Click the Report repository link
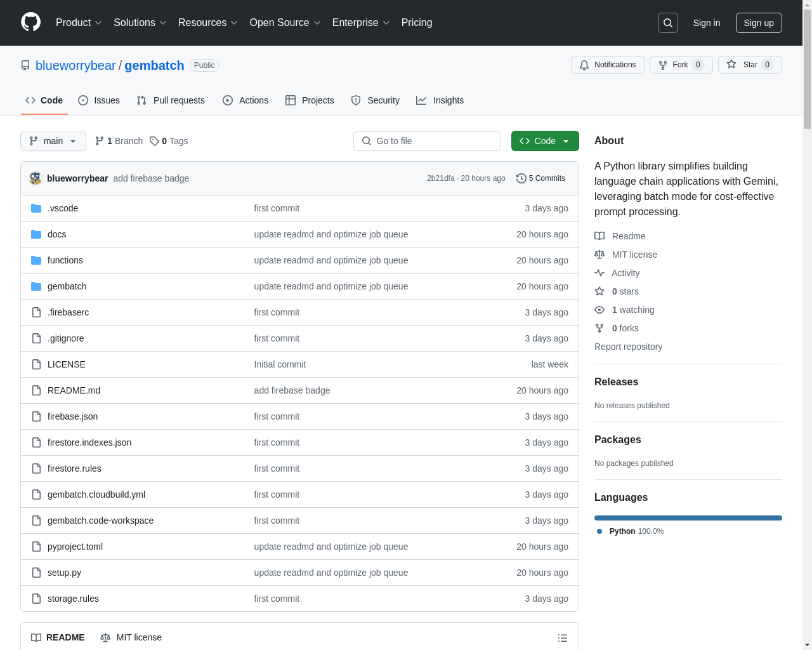812x650 pixels. click(628, 347)
